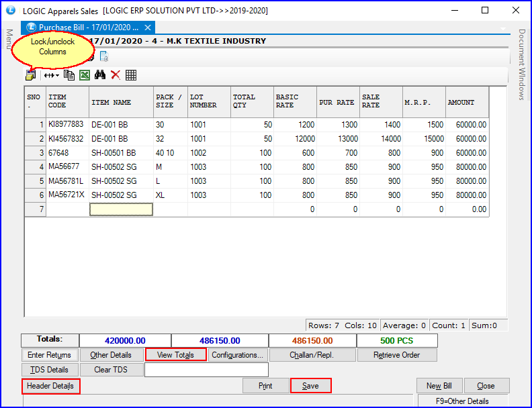The width and height of the screenshot is (532, 408).
Task: Click the F9=Other Details button
Action: [x=462, y=401]
